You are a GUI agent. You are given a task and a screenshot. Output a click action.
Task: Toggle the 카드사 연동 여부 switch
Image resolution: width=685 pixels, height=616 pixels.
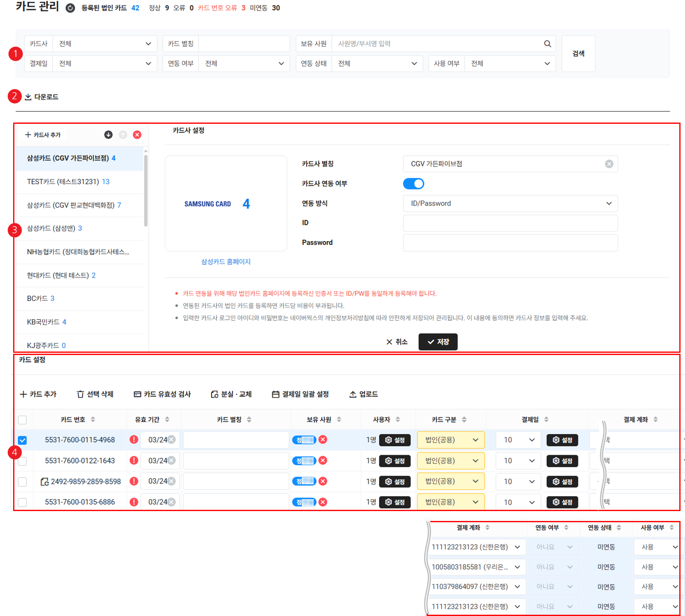[413, 184]
